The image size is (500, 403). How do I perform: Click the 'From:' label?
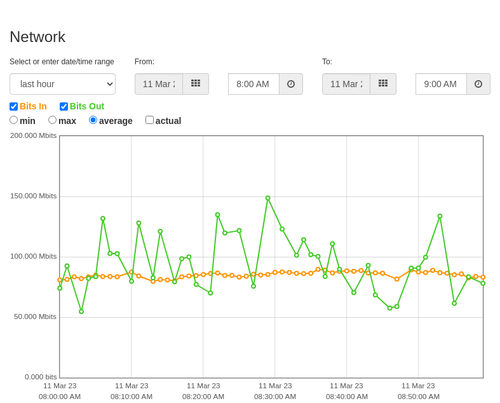144,62
